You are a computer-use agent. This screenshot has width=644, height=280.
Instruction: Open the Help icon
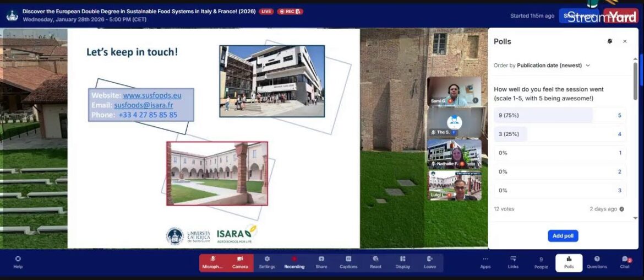[x=18, y=262]
